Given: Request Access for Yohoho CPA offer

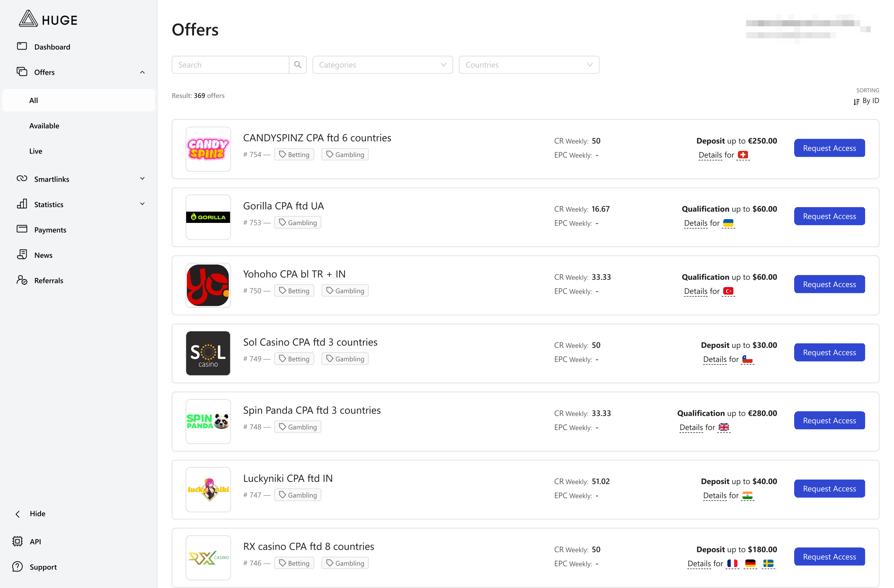Looking at the screenshot, I should pyautogui.click(x=829, y=284).
